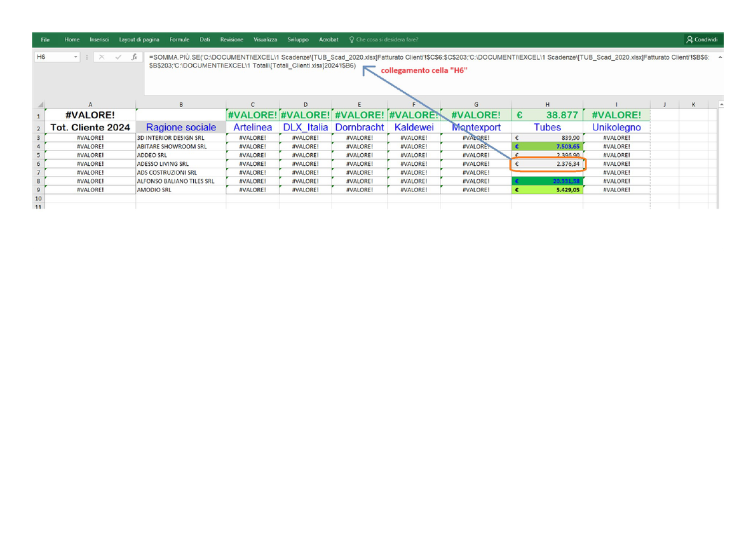Select the Unikolegno header cell
756x535 pixels.
point(616,127)
